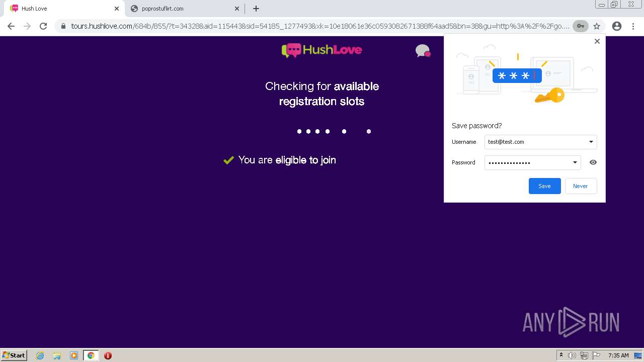The image size is (644, 362).
Task: Restore down the Chrome window
Action: click(x=614, y=5)
